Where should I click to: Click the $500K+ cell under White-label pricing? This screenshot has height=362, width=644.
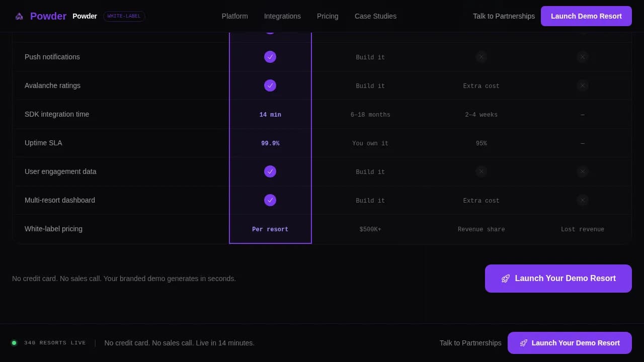coord(370,229)
